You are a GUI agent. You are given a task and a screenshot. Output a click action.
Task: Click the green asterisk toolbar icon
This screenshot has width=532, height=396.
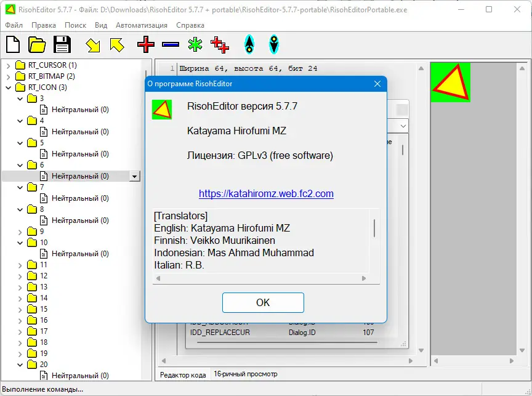click(x=195, y=44)
